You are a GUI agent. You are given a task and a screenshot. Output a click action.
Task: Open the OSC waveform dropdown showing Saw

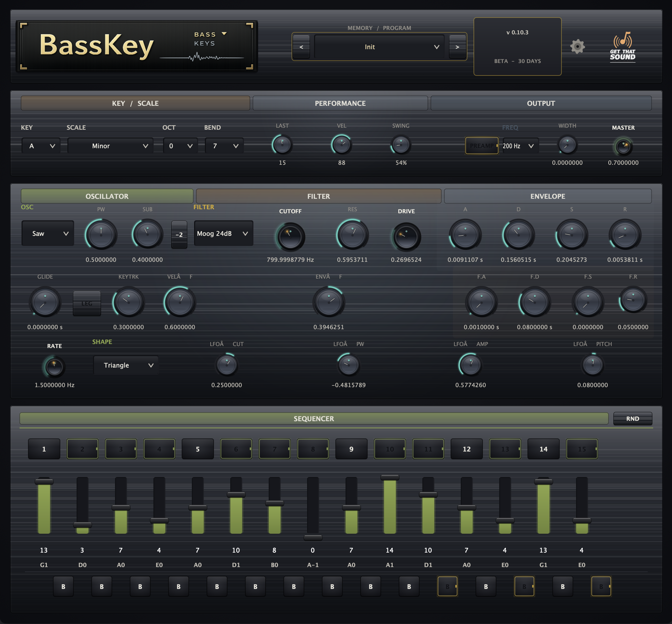[48, 233]
